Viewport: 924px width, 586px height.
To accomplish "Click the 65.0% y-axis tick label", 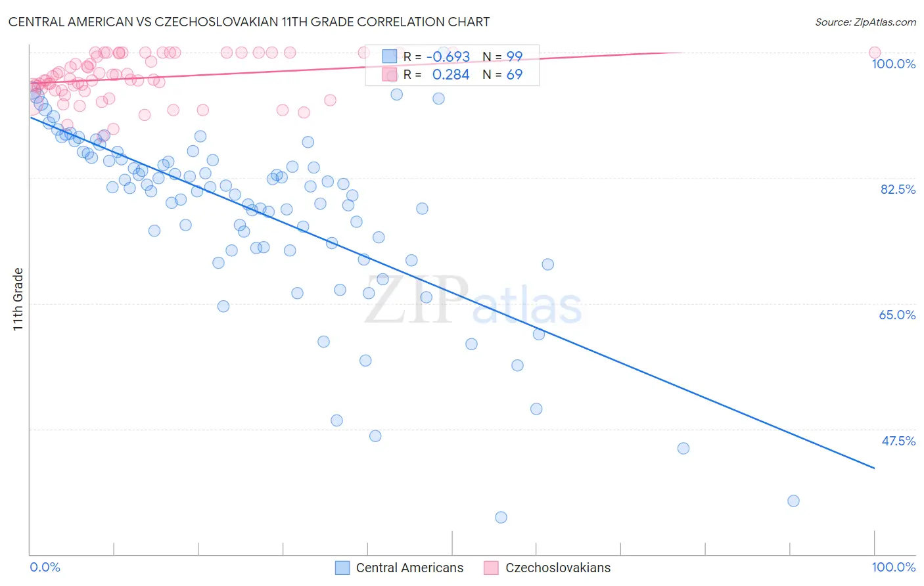I will click(898, 315).
